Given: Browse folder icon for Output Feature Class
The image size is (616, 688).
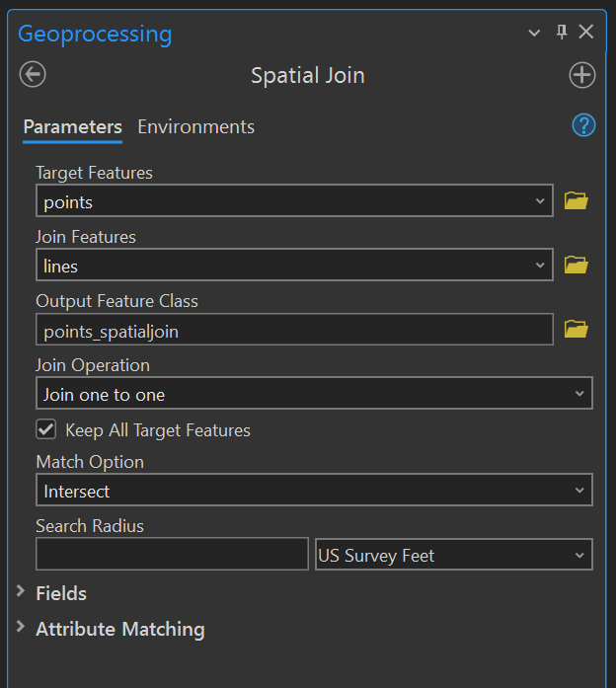Looking at the screenshot, I should pyautogui.click(x=576, y=330).
